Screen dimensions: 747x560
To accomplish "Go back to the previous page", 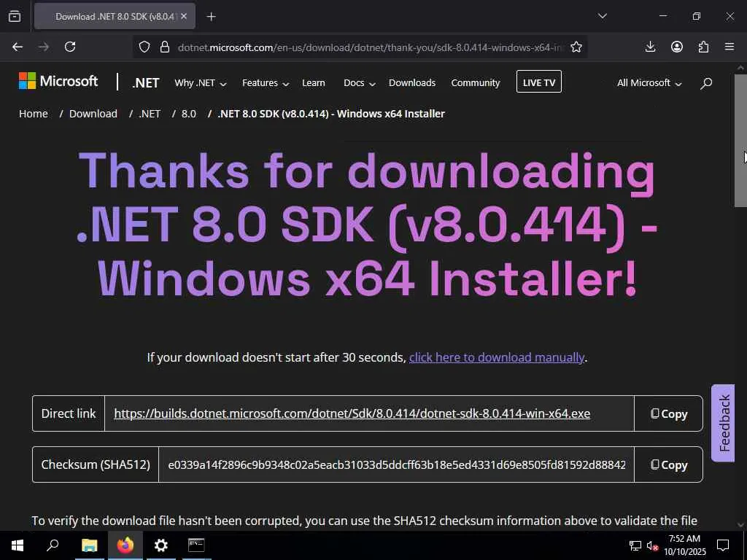I will (x=18, y=47).
